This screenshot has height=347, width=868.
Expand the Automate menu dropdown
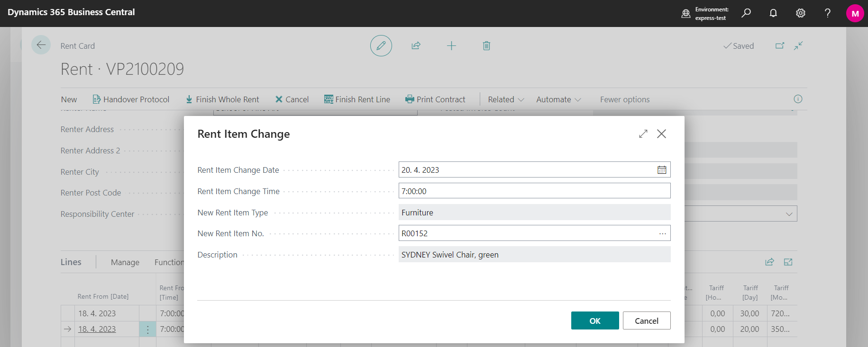558,99
